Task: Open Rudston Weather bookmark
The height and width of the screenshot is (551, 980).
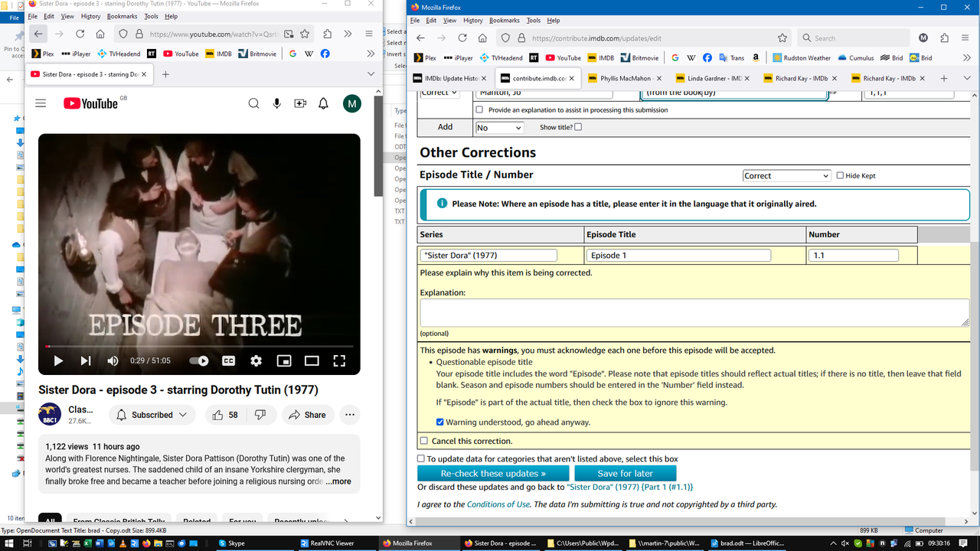Action: click(802, 57)
